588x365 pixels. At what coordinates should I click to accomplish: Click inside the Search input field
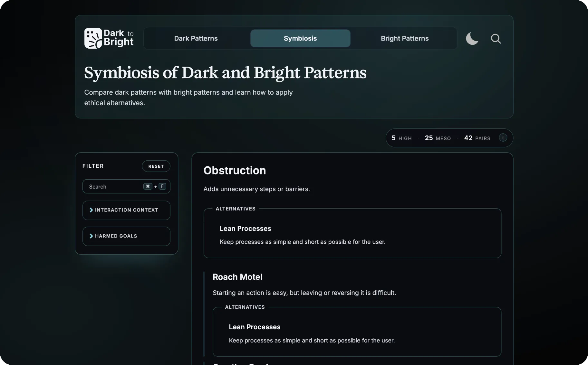(113, 186)
